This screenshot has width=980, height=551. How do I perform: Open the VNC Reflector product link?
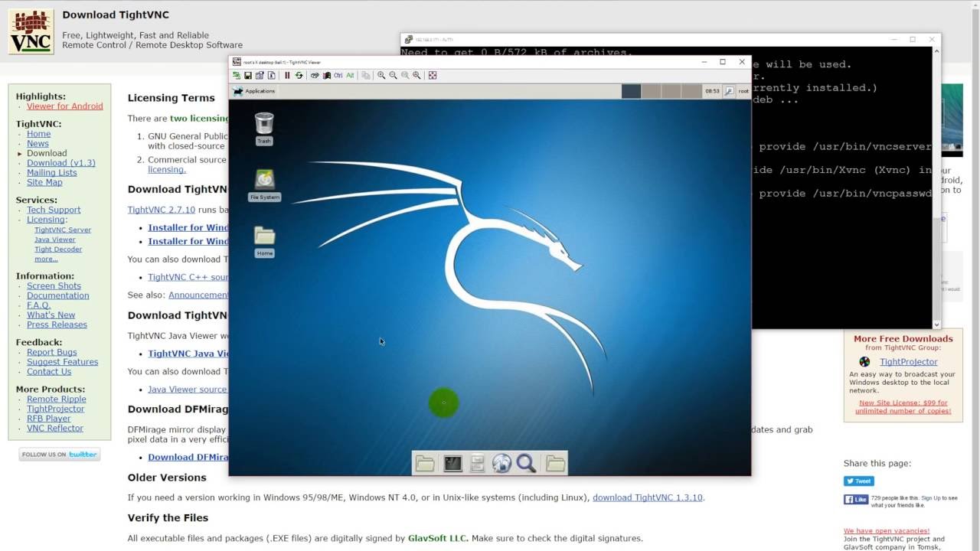tap(55, 429)
